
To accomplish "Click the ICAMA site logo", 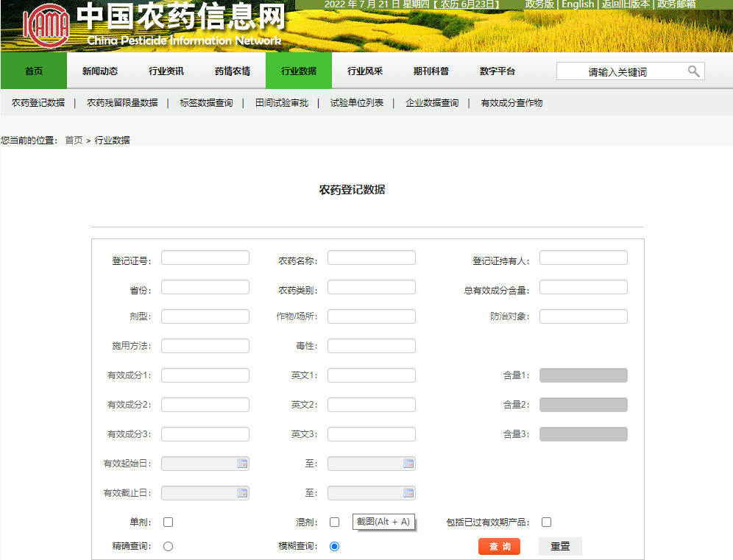I will 46,26.
